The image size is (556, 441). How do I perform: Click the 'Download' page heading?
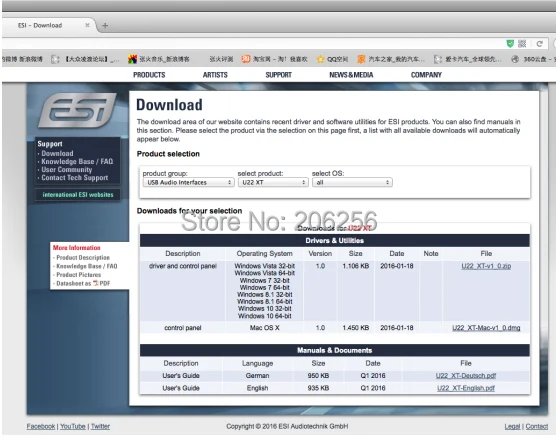169,105
